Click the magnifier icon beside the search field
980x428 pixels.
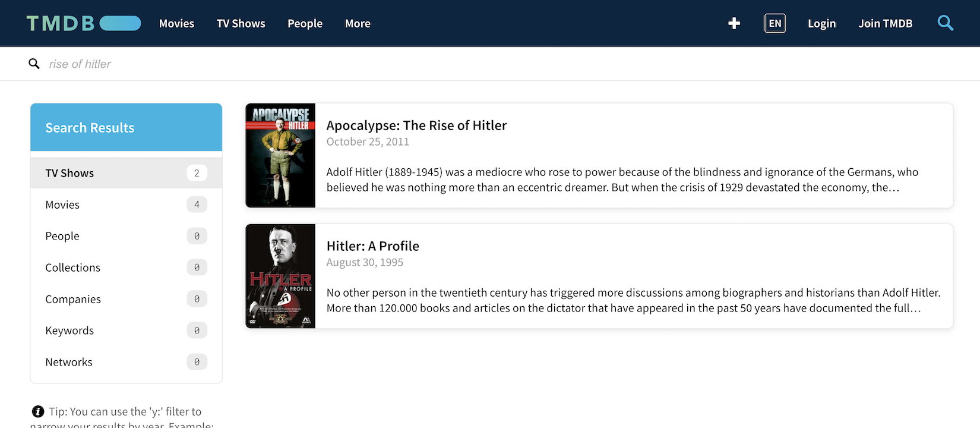tap(34, 64)
